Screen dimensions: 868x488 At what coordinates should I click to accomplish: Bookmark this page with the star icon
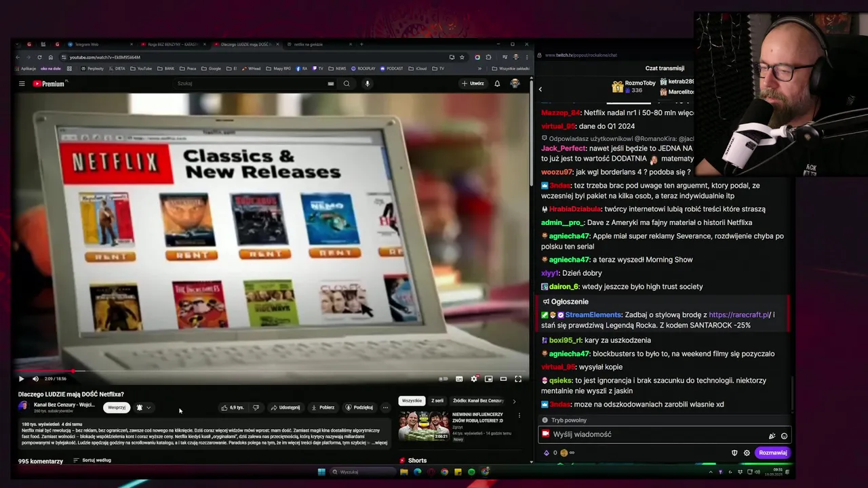(x=462, y=57)
